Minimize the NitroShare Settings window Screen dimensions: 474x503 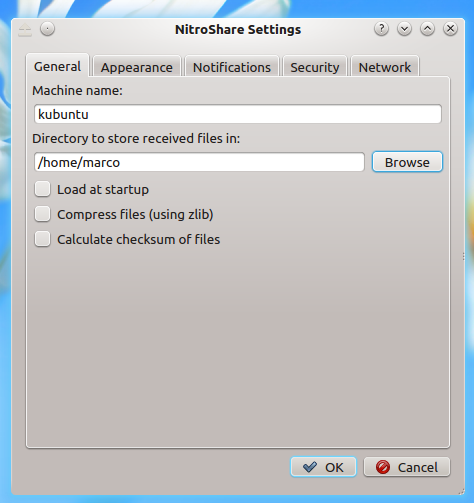(x=404, y=29)
